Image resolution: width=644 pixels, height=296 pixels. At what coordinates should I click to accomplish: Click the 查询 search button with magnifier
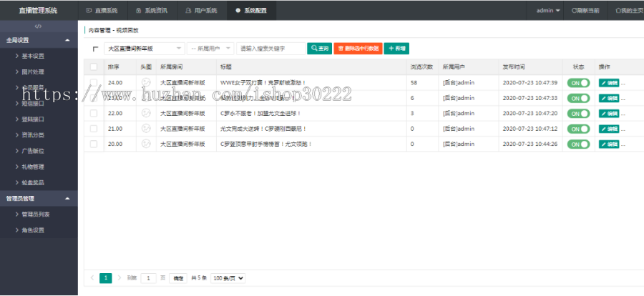319,49
